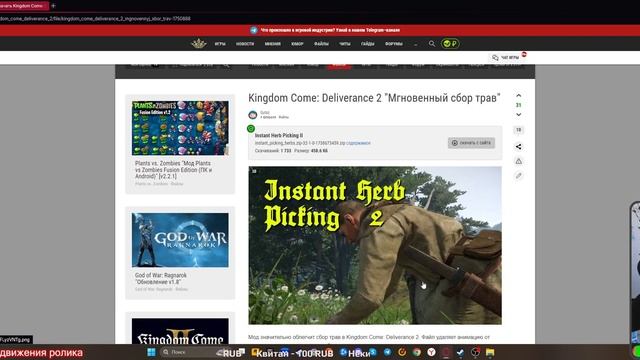Screen dimensions: 640x360
Task: Open the ИГРЫ menu item
Action: pyautogui.click(x=220, y=44)
